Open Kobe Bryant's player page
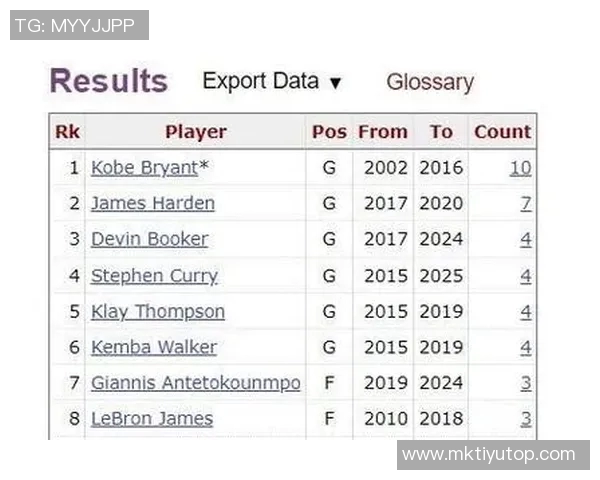 144,168
